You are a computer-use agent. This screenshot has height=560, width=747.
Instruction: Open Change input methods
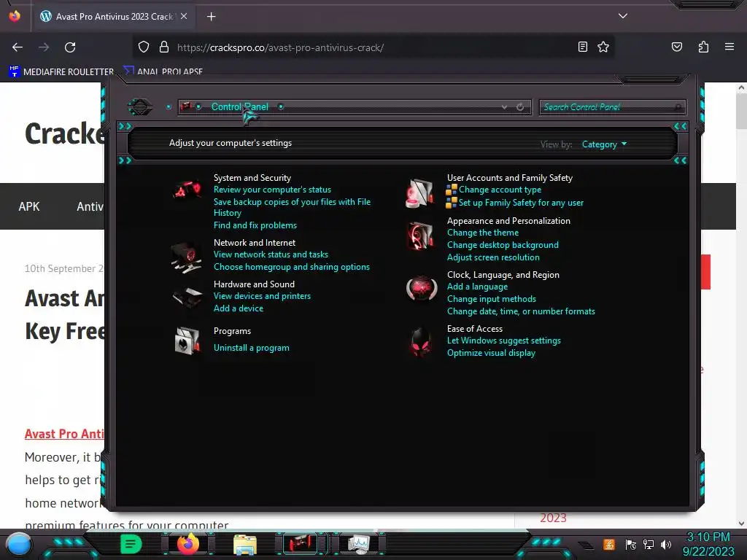pos(491,298)
